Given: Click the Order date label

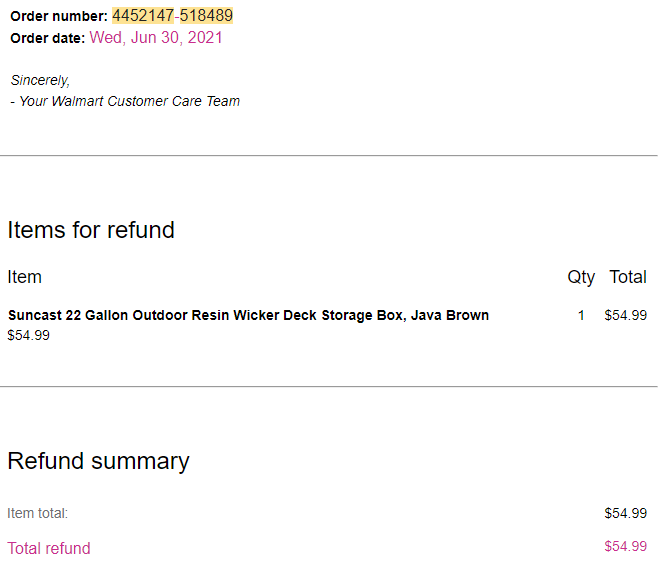Looking at the screenshot, I should (x=47, y=38).
